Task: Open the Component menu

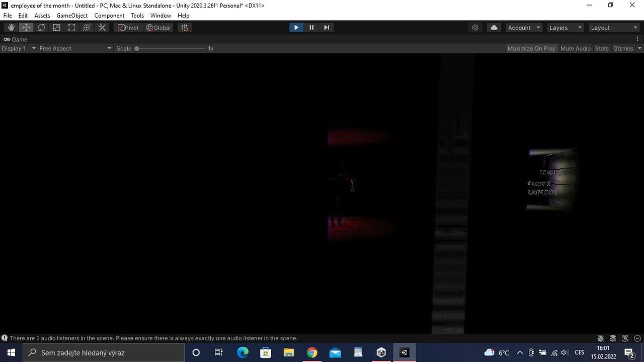Action: pyautogui.click(x=109, y=16)
